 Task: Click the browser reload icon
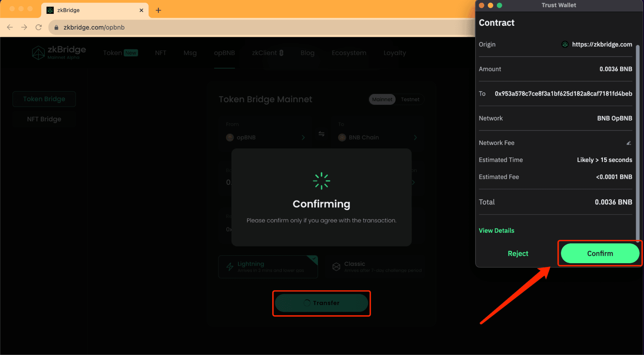pyautogui.click(x=39, y=27)
